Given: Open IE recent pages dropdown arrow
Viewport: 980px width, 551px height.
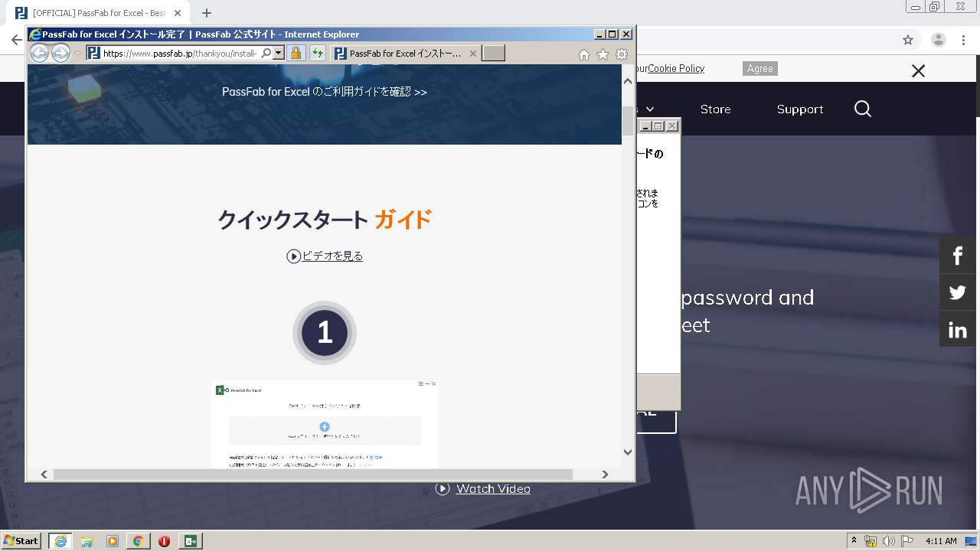Looking at the screenshot, I should tap(77, 54).
